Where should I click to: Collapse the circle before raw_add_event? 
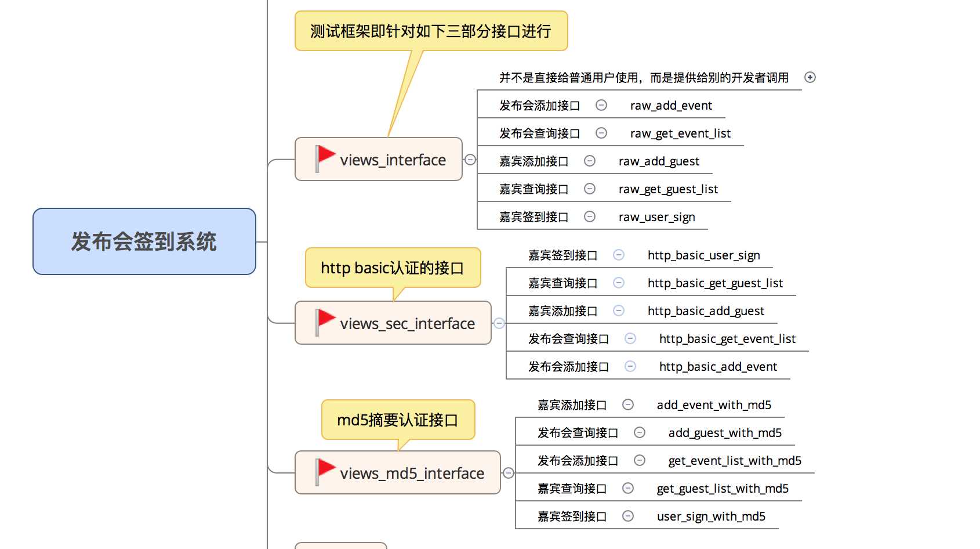[x=601, y=105]
